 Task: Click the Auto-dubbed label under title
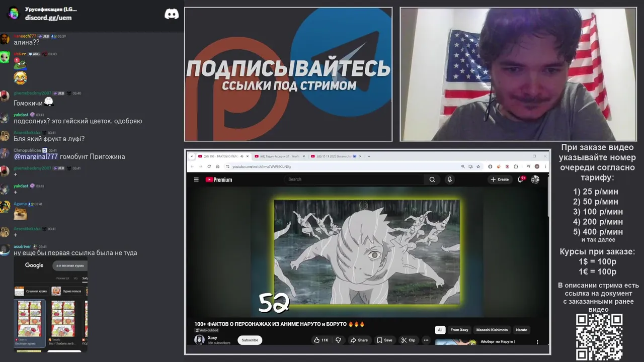pos(207,330)
